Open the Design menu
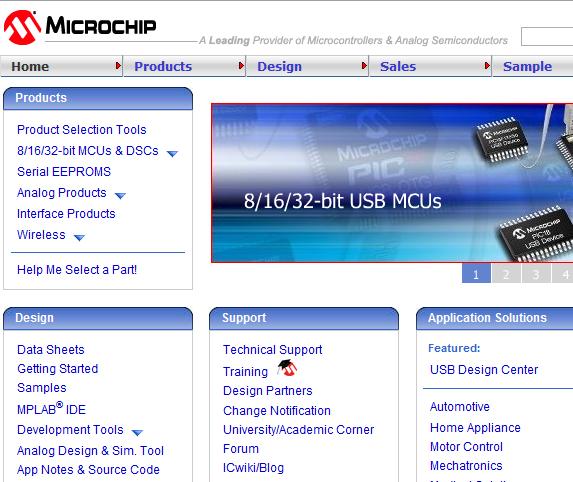The width and height of the screenshot is (573, 482). point(307,66)
